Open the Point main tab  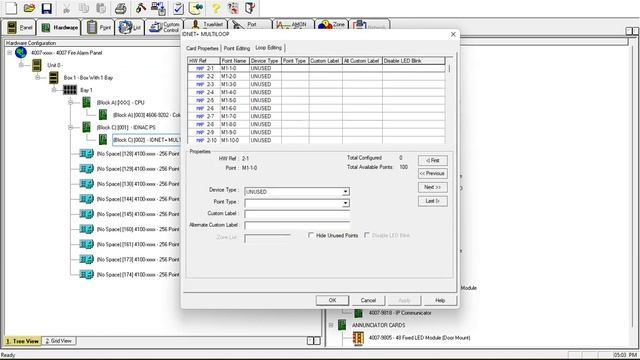[99, 27]
